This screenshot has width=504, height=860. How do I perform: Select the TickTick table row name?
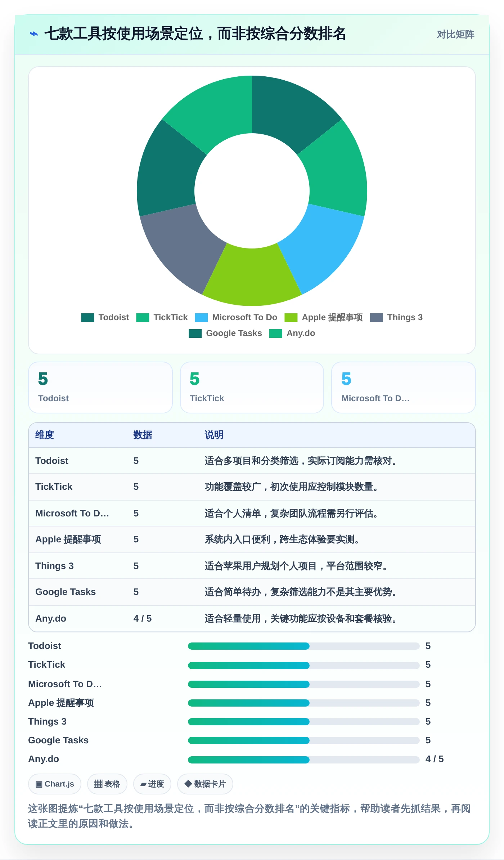(x=54, y=487)
